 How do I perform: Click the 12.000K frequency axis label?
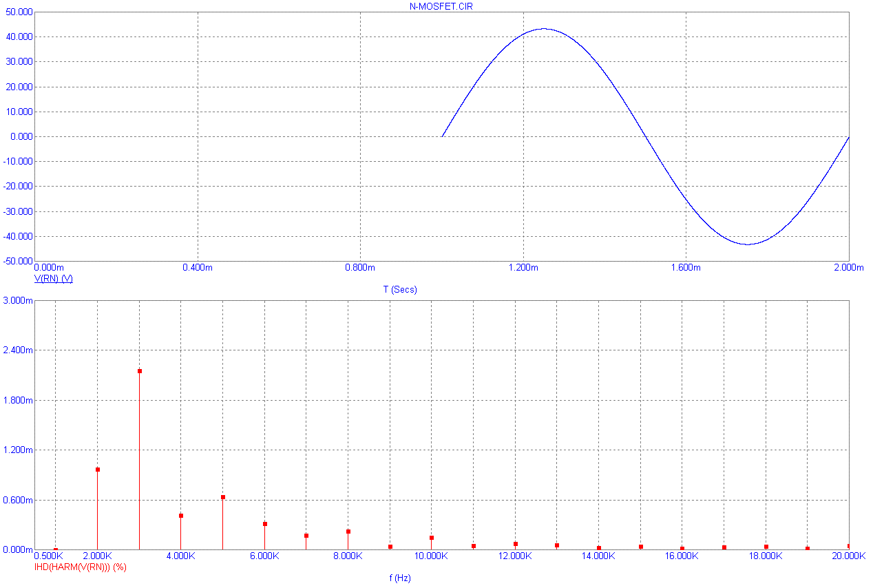click(514, 556)
